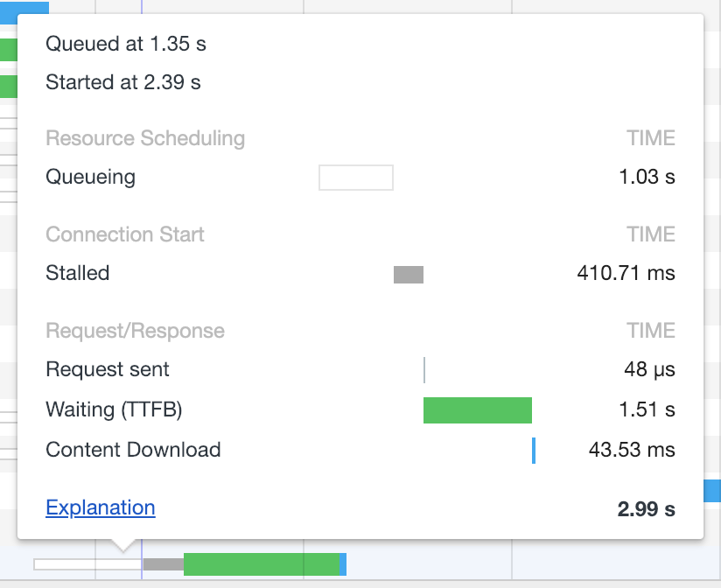Click the blue Content Download bar
Screen dimensions: 721x588
[x=534, y=451]
